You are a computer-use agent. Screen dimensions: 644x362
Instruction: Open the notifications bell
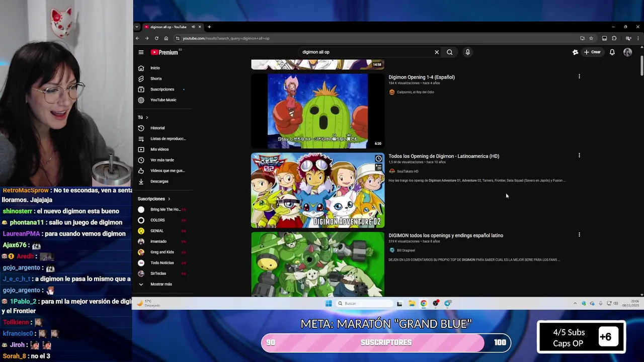coord(612,52)
